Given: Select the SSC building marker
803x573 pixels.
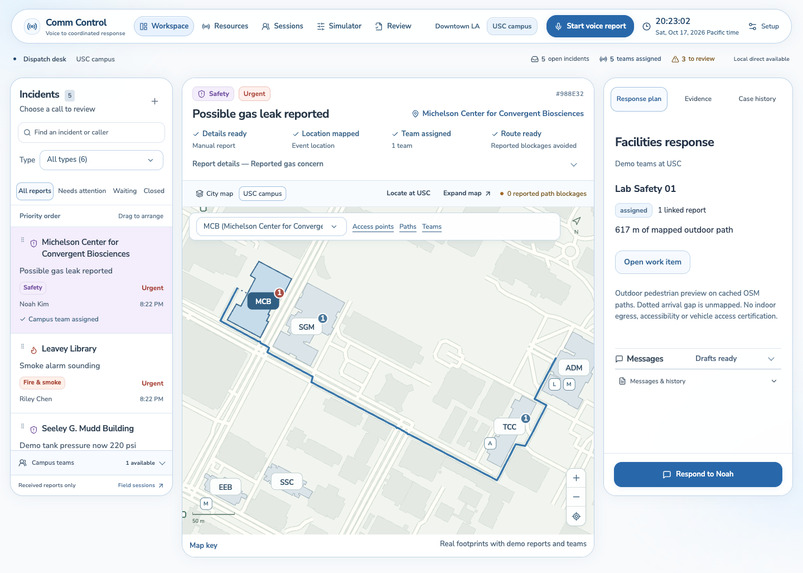Looking at the screenshot, I should (287, 482).
